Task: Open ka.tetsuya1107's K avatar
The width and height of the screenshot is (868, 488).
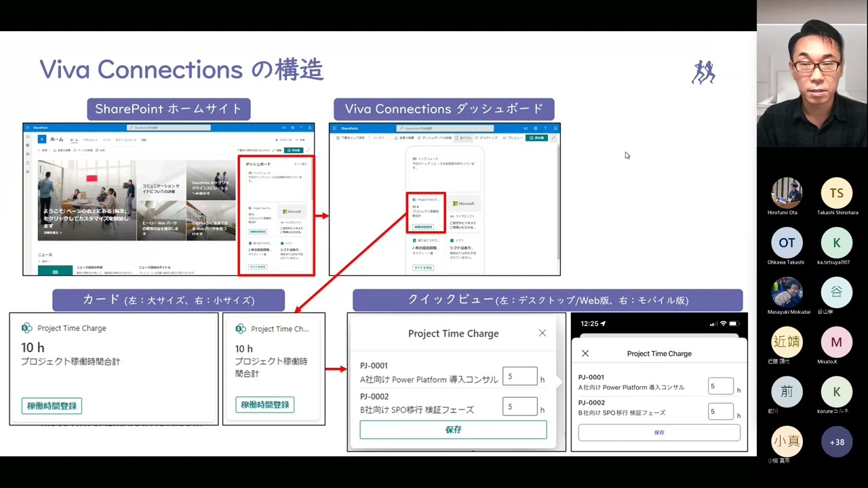Action: point(837,243)
